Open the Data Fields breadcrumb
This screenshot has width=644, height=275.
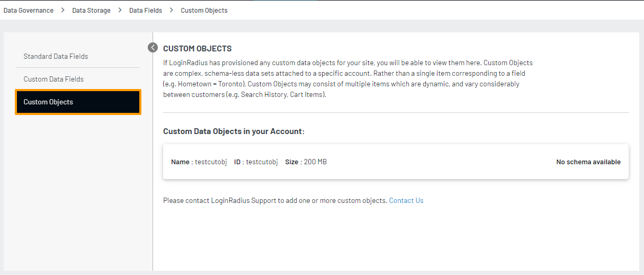tap(146, 11)
